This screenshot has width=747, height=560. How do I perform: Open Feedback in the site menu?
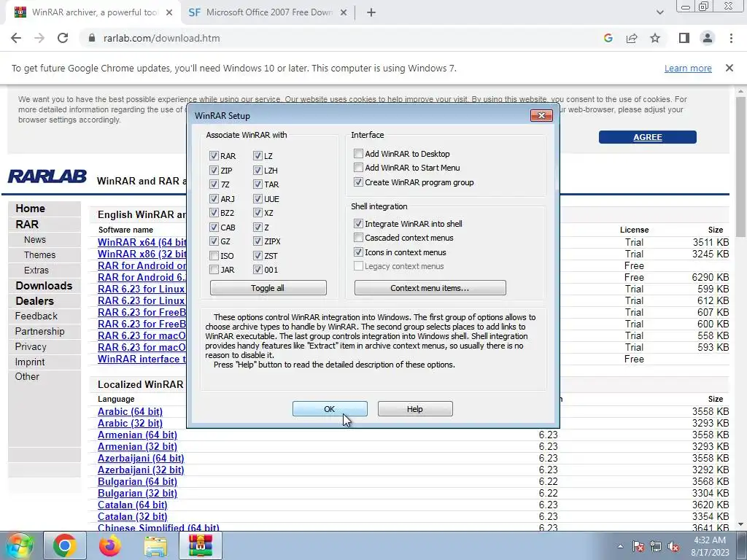(36, 316)
